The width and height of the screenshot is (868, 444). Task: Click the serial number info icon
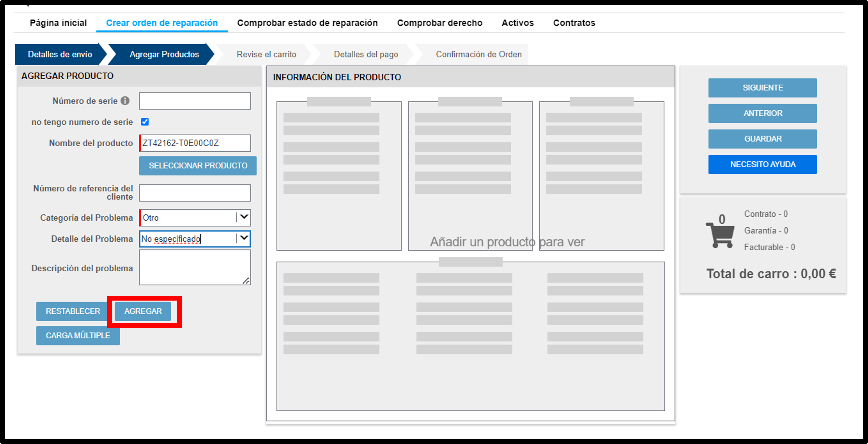(x=125, y=101)
